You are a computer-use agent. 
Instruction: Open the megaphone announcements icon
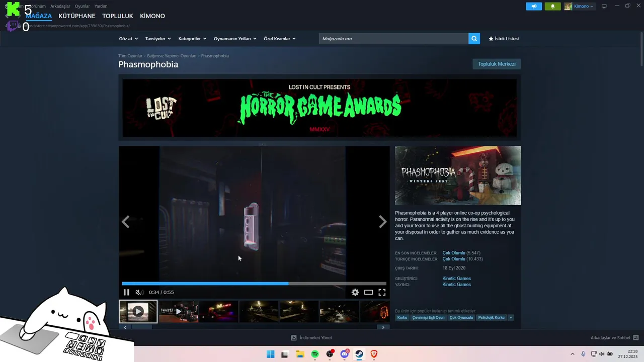pyautogui.click(x=534, y=6)
